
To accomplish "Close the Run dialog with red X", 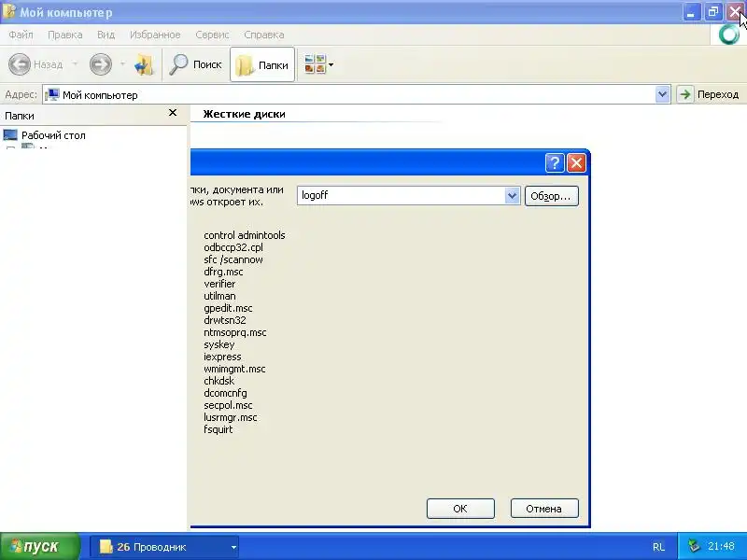I will [x=576, y=162].
